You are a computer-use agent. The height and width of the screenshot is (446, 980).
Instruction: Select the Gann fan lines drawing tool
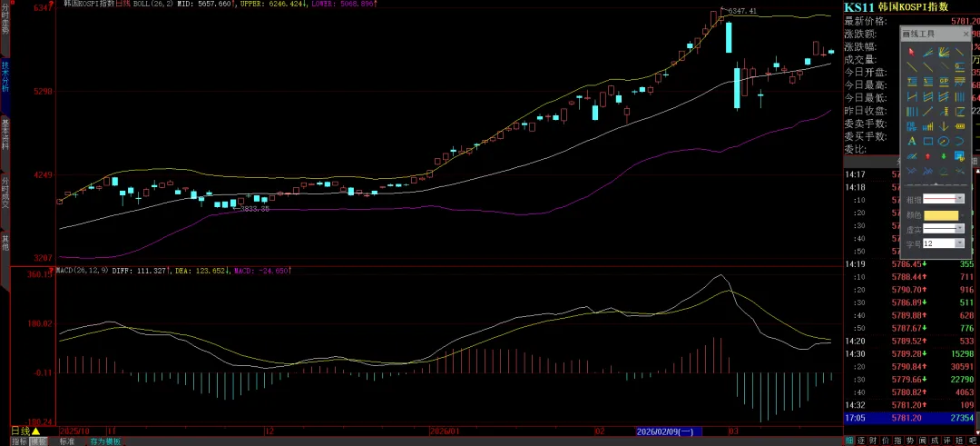tap(944, 52)
